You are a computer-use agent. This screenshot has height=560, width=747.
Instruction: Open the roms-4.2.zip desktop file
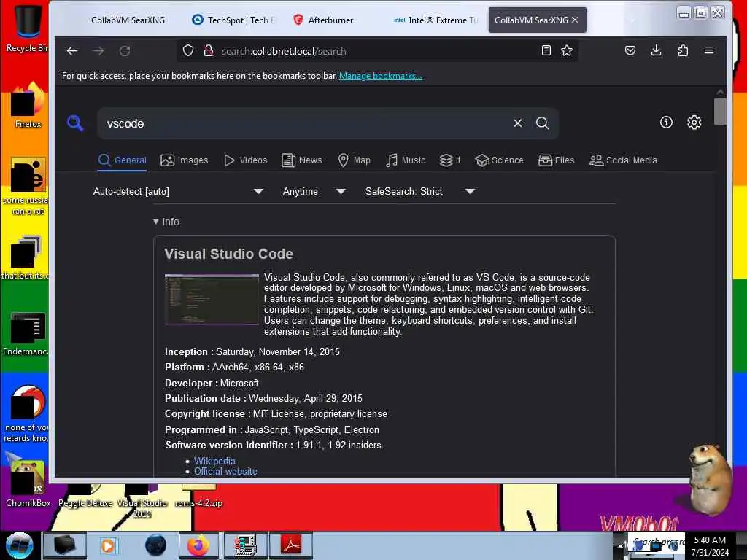click(198, 496)
